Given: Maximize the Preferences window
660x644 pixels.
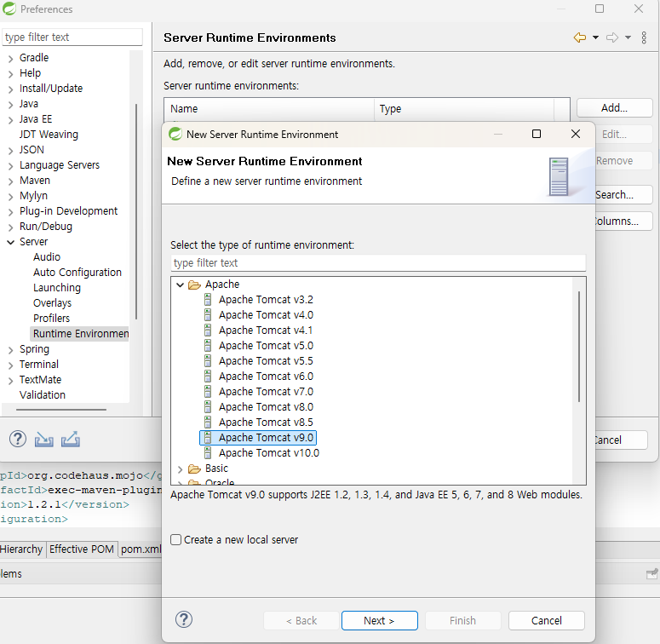Looking at the screenshot, I should click(x=600, y=9).
